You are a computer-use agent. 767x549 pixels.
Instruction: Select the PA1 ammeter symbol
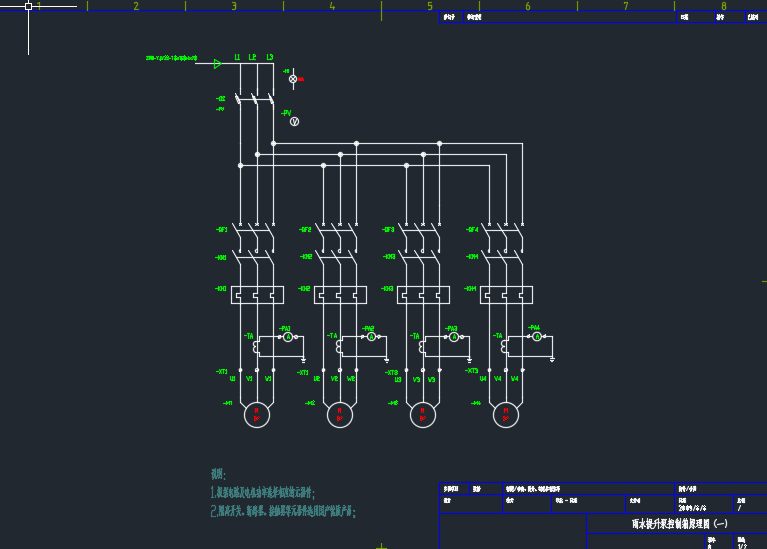(287, 337)
